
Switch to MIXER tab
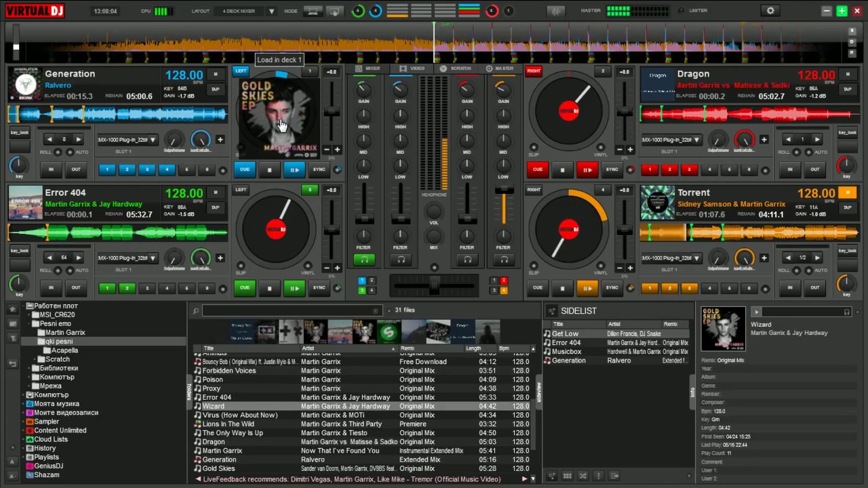[368, 68]
